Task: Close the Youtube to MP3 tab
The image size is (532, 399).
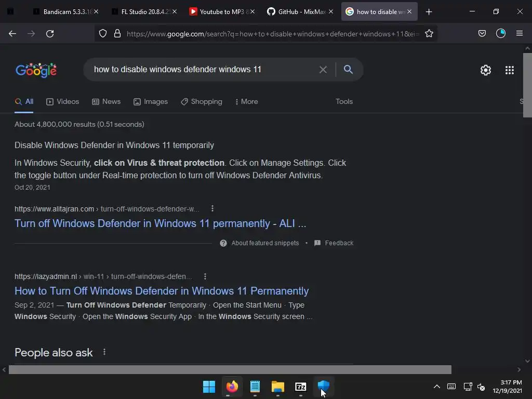Action: tap(252, 12)
